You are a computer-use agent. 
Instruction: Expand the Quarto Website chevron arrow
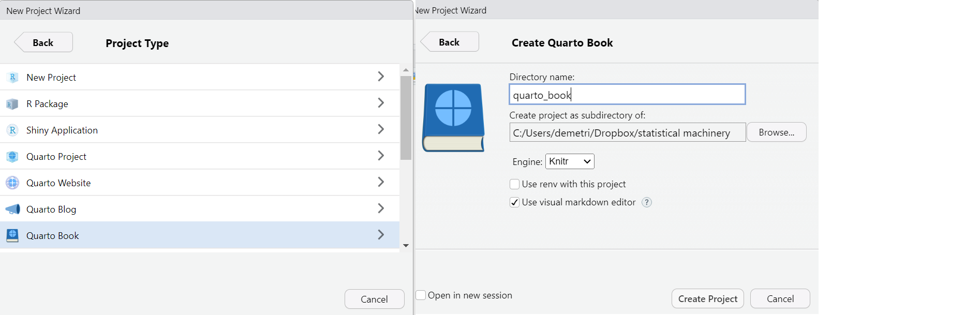(x=381, y=182)
